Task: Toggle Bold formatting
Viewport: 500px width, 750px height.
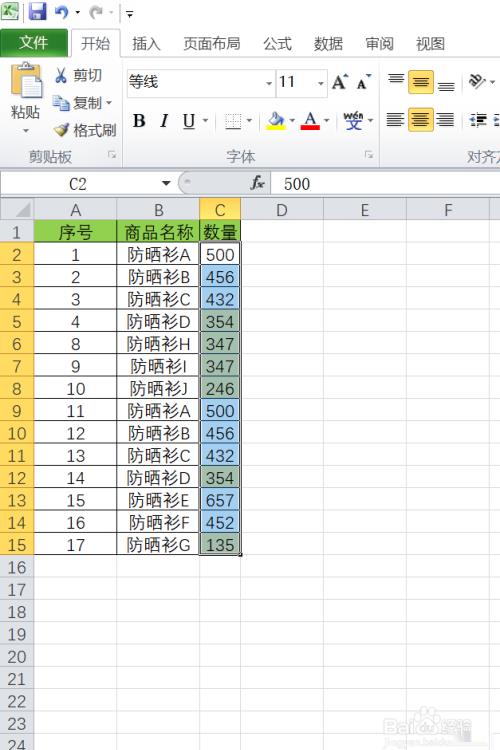Action: pos(139,121)
